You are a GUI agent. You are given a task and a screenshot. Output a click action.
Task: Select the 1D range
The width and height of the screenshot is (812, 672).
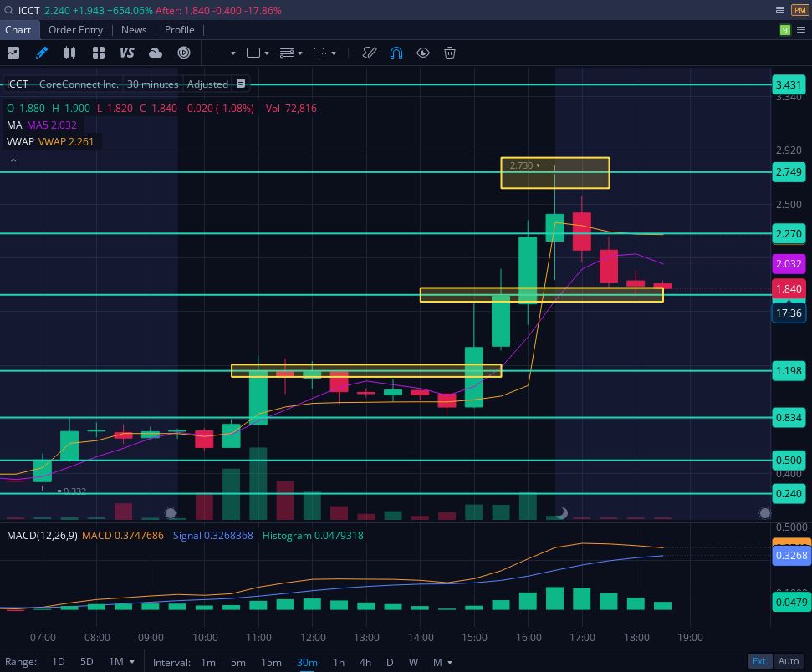tap(58, 662)
